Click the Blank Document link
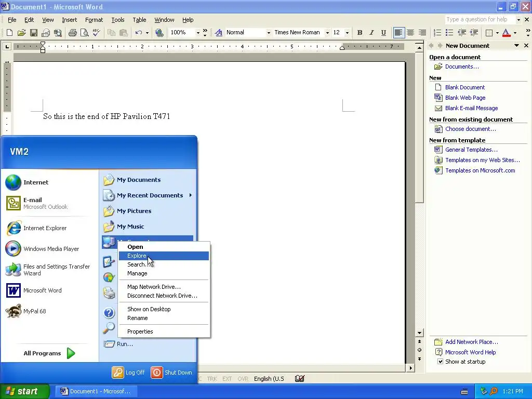Viewport: 532px width, 399px height. [x=465, y=87]
